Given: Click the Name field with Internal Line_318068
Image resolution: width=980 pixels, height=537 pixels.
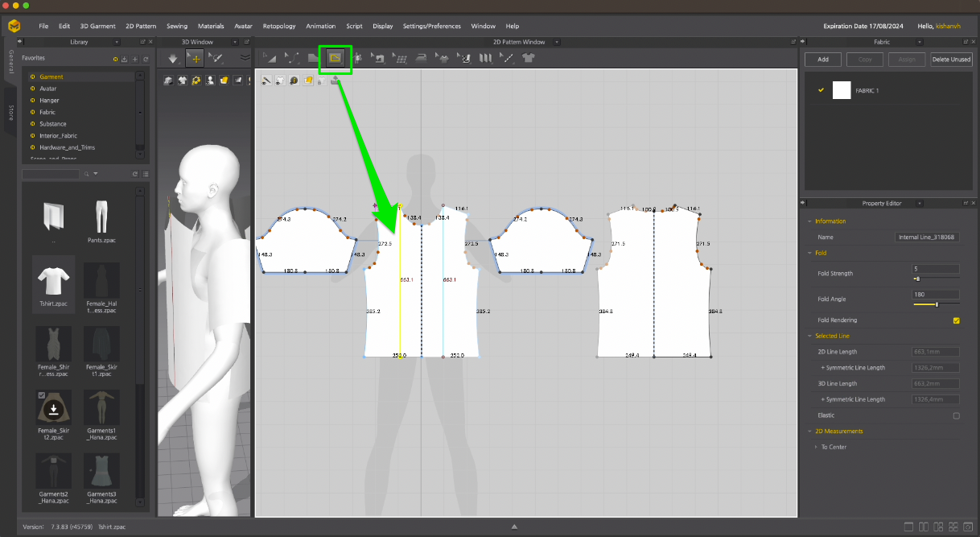Looking at the screenshot, I should coord(928,238).
